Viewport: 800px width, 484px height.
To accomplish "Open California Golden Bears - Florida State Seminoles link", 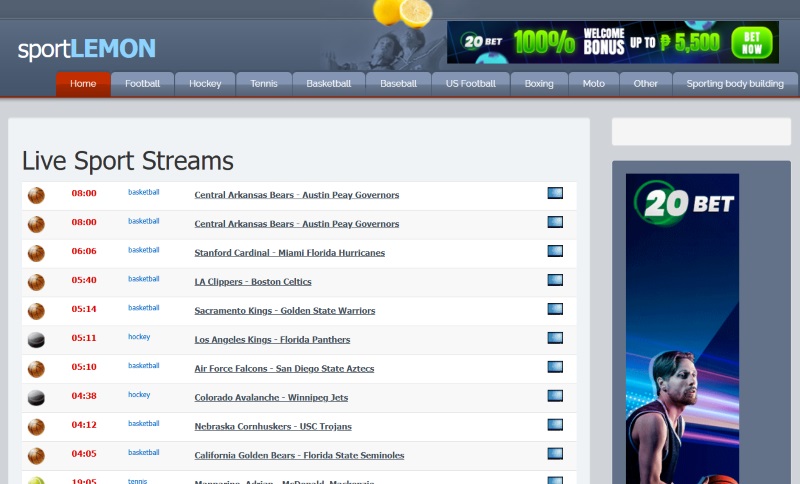I will tap(299, 455).
